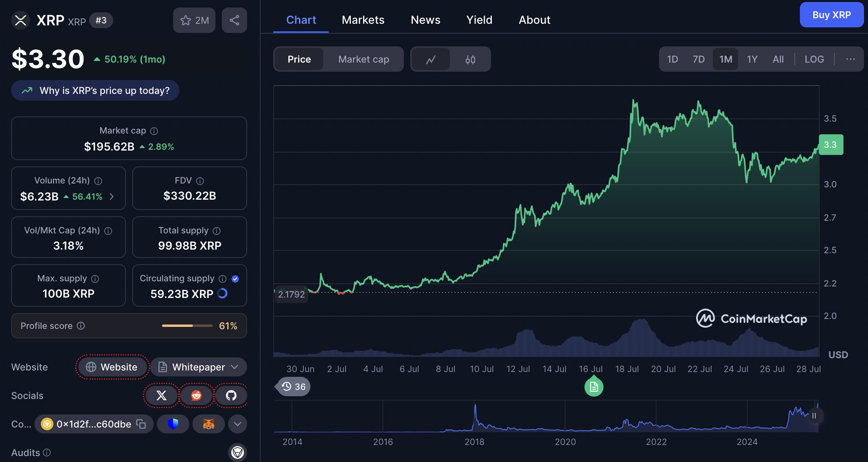Click the XRP coin logo icon
Screen dimensions: 868x462
tap(21, 20)
